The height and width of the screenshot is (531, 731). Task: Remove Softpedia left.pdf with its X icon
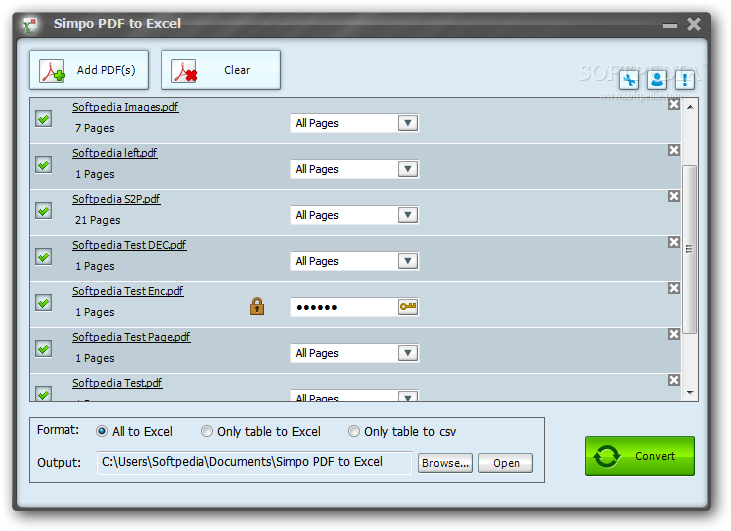pos(674,150)
